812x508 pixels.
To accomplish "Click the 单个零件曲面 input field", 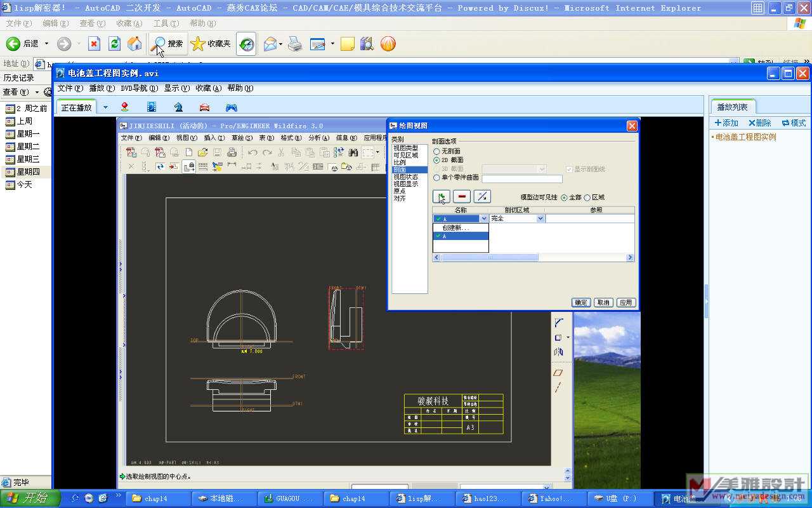I will pyautogui.click(x=522, y=178).
